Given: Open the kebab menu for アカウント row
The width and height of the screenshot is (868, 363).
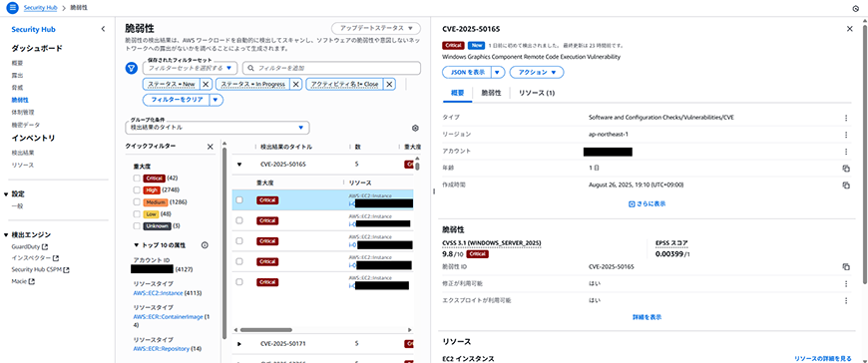Looking at the screenshot, I should pyautogui.click(x=846, y=152).
